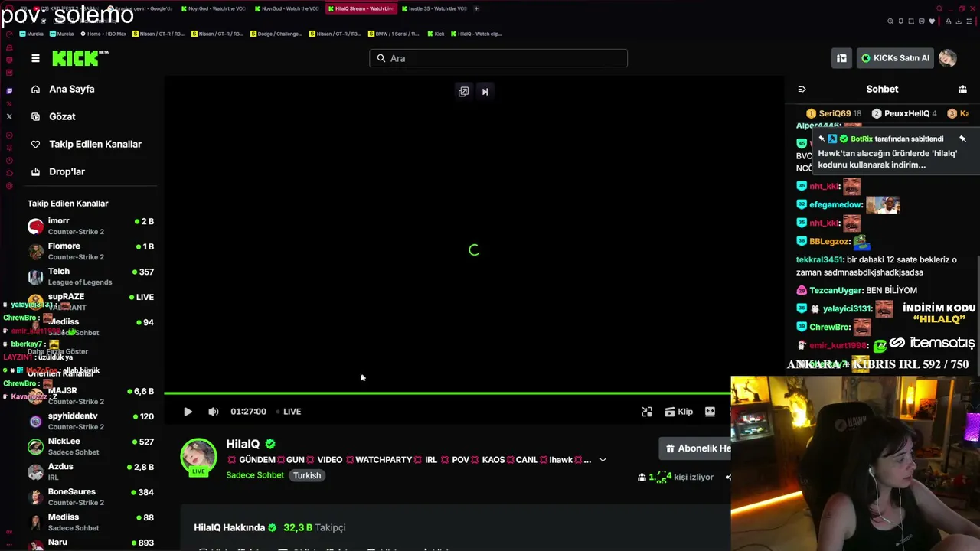Click browser zoom icon in toolbar

[890, 21]
